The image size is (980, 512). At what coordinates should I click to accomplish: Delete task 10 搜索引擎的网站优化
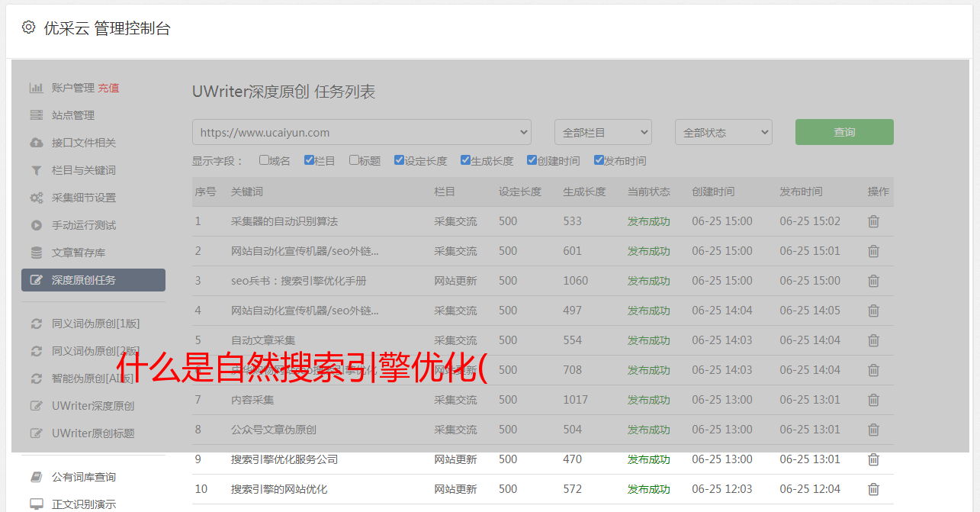tap(874, 489)
